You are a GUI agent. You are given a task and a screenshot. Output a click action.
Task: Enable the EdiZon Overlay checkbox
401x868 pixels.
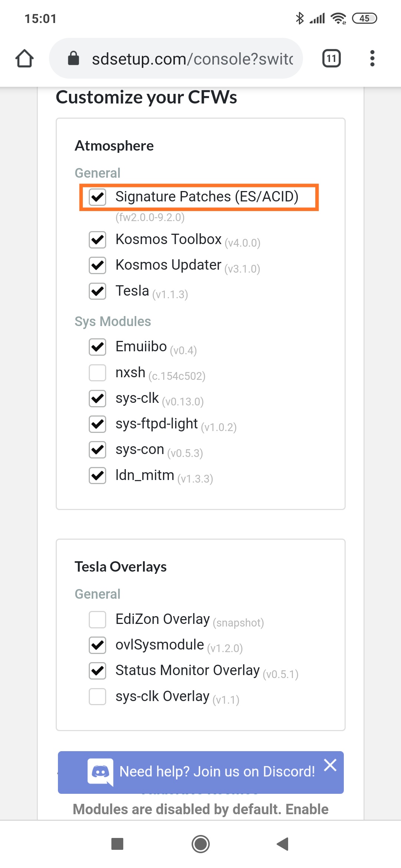pyautogui.click(x=98, y=619)
